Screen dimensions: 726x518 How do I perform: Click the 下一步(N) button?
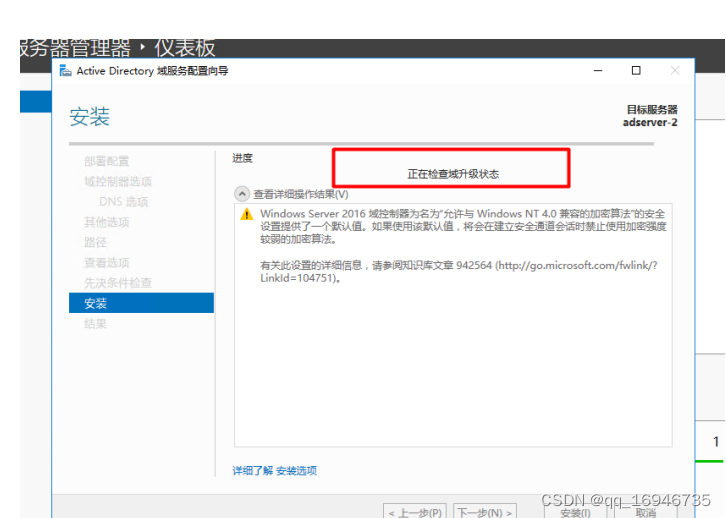tap(485, 512)
